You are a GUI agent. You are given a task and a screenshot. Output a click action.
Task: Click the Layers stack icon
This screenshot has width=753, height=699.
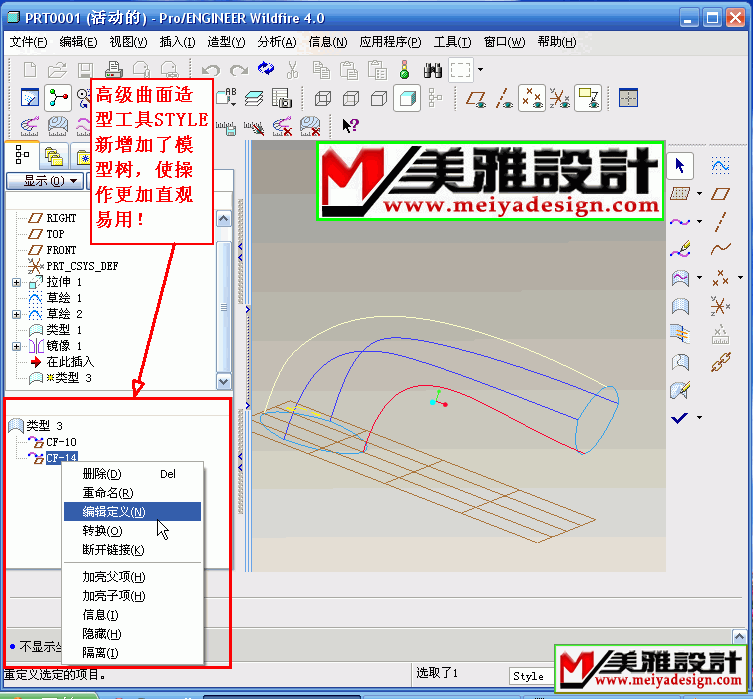(x=254, y=98)
